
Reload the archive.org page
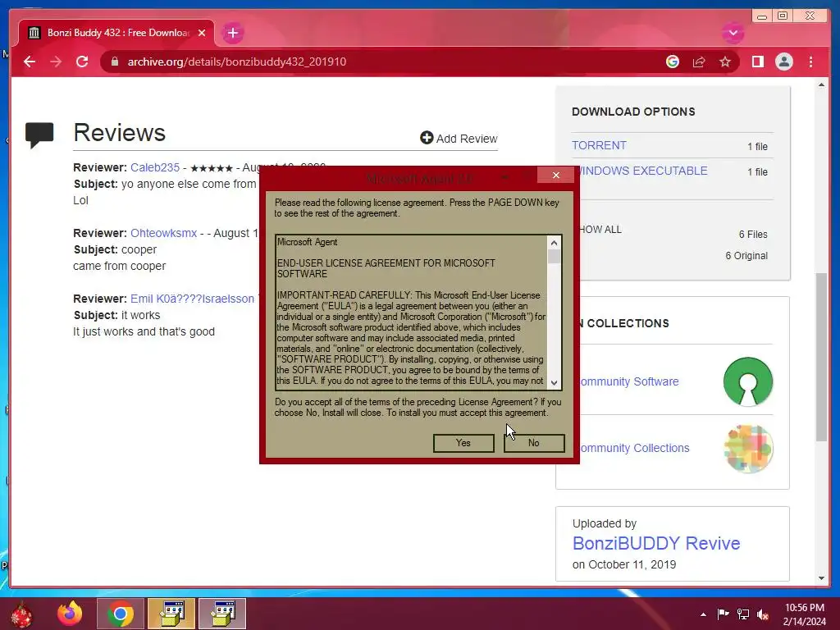pyautogui.click(x=82, y=62)
